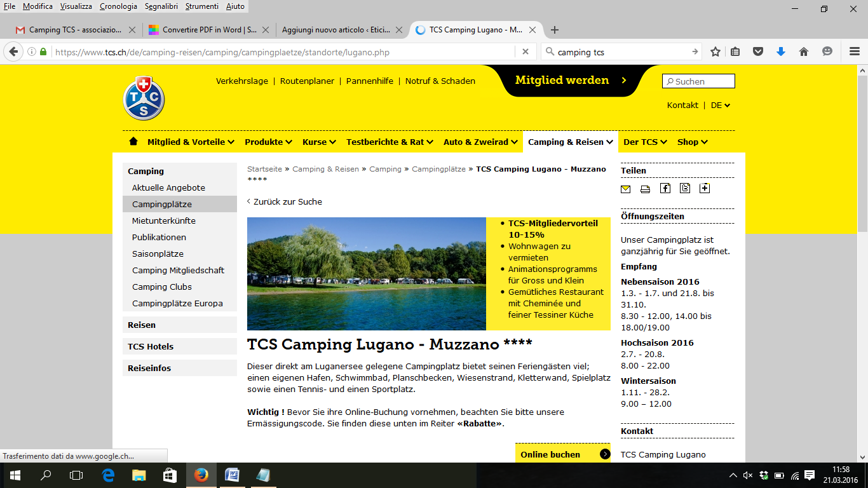Open volume control in system tray
Screen dimensions: 868x488
click(748, 475)
